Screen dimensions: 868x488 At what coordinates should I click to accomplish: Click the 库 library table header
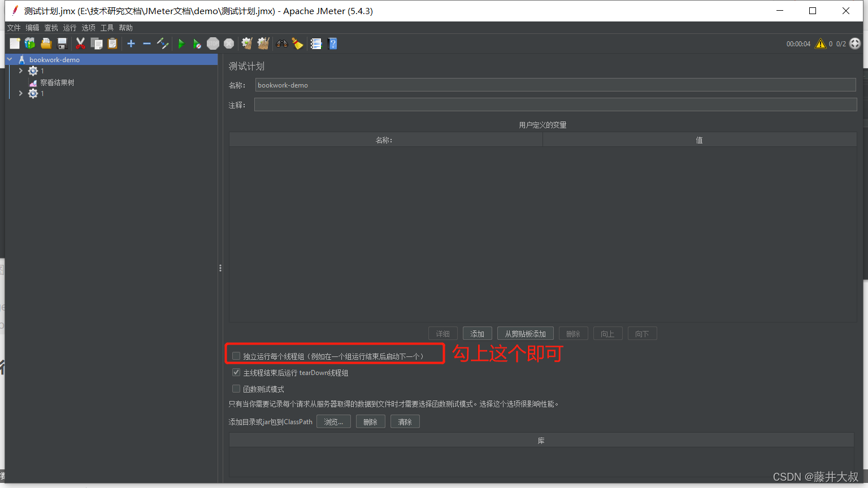(x=541, y=440)
